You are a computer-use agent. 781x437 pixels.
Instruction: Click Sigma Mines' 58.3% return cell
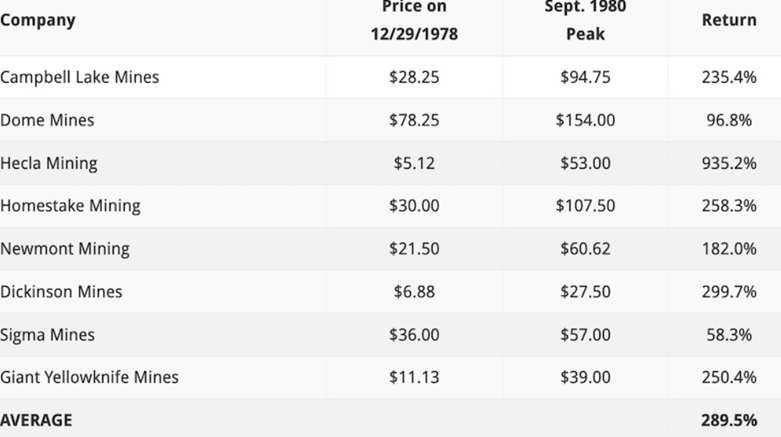tap(728, 335)
